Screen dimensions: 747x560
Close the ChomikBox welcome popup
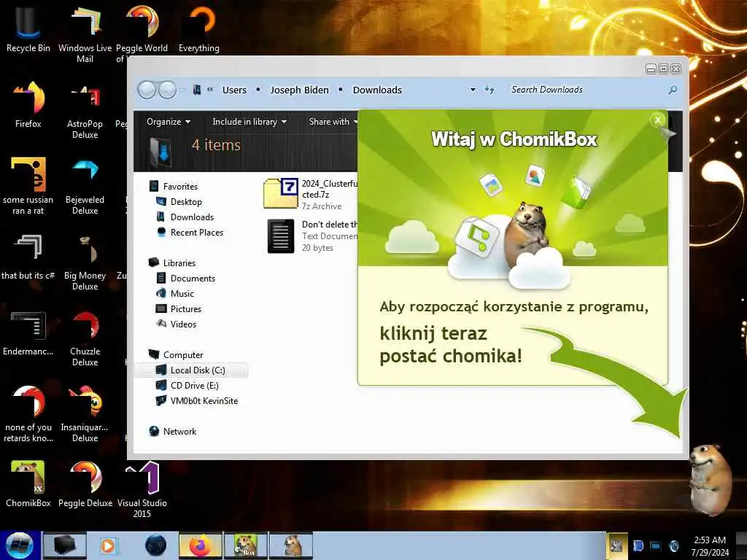pyautogui.click(x=657, y=120)
